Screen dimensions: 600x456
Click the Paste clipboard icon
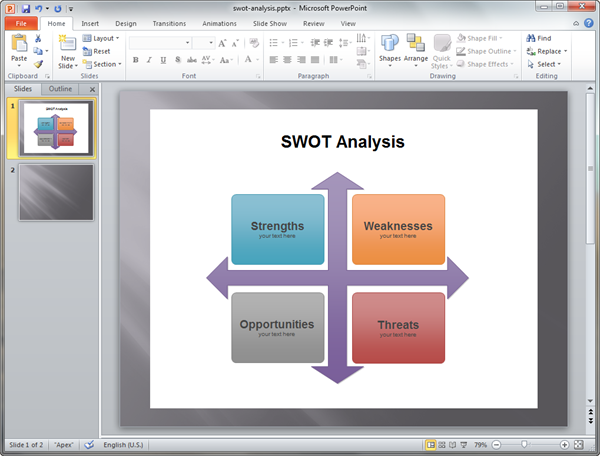(x=19, y=45)
